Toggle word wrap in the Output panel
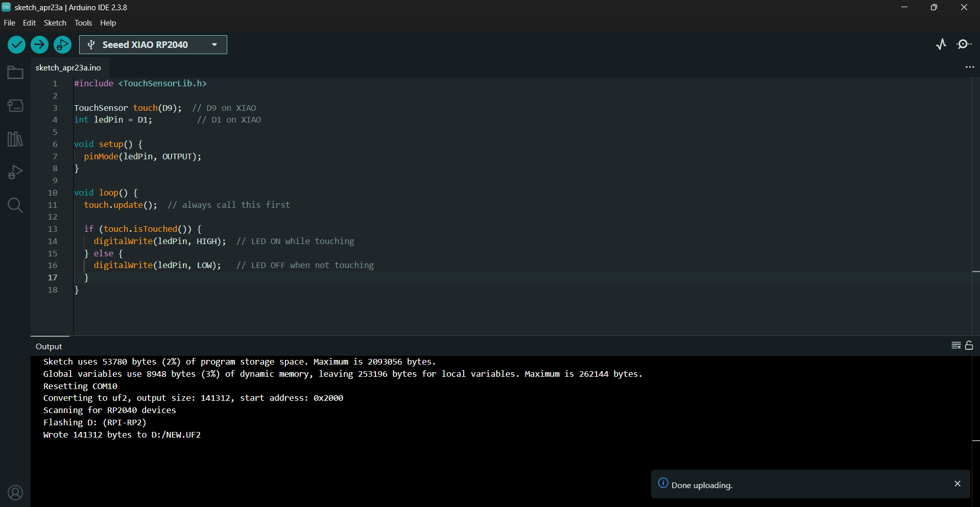The height and width of the screenshot is (507, 980). [956, 346]
